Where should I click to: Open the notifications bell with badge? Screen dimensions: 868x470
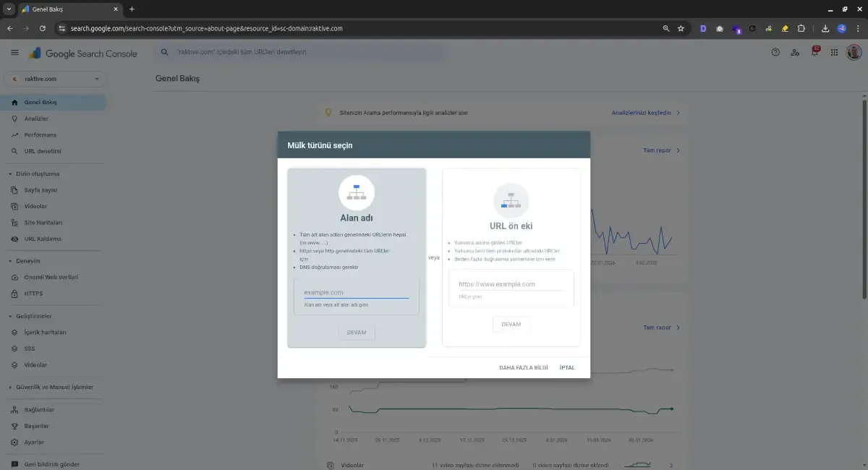814,52
